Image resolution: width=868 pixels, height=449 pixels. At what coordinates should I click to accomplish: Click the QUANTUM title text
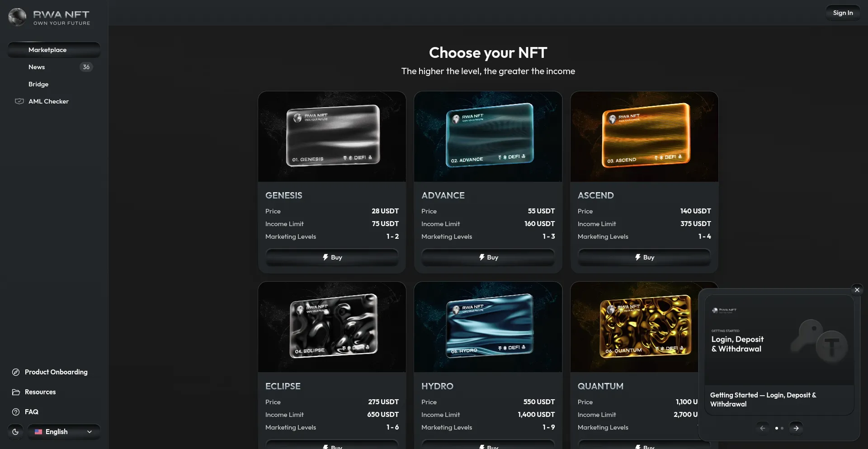(x=600, y=386)
